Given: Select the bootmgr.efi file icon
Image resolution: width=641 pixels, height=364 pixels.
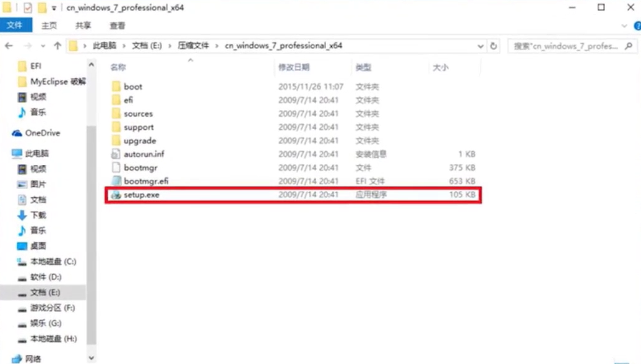Looking at the screenshot, I should click(116, 180).
